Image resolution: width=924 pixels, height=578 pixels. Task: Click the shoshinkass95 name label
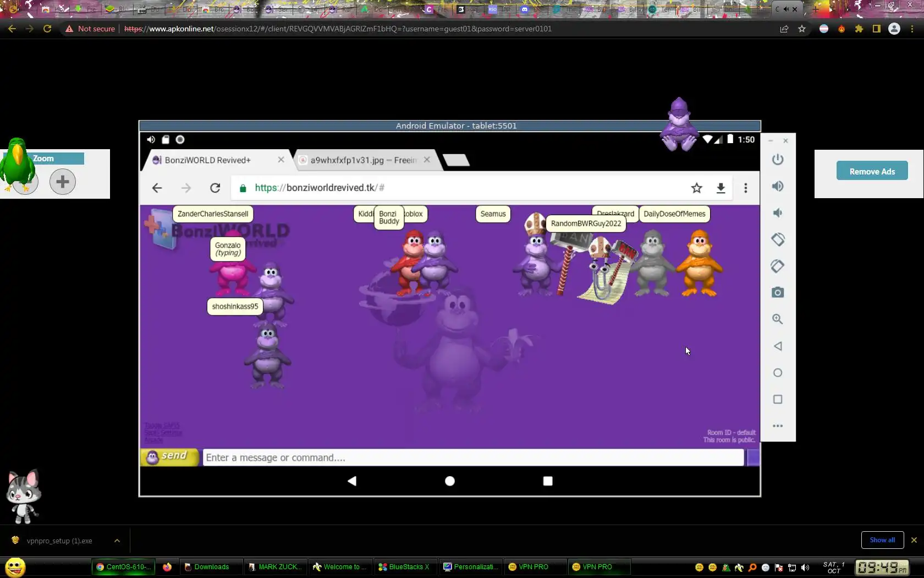pos(235,307)
